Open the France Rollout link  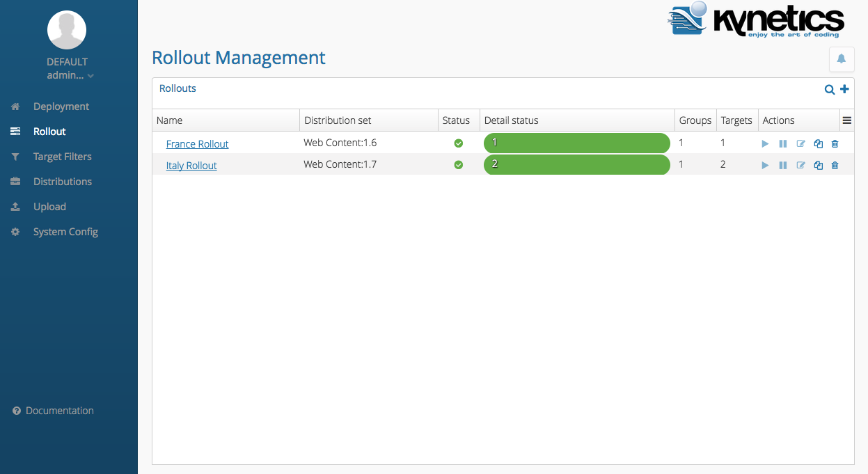197,144
